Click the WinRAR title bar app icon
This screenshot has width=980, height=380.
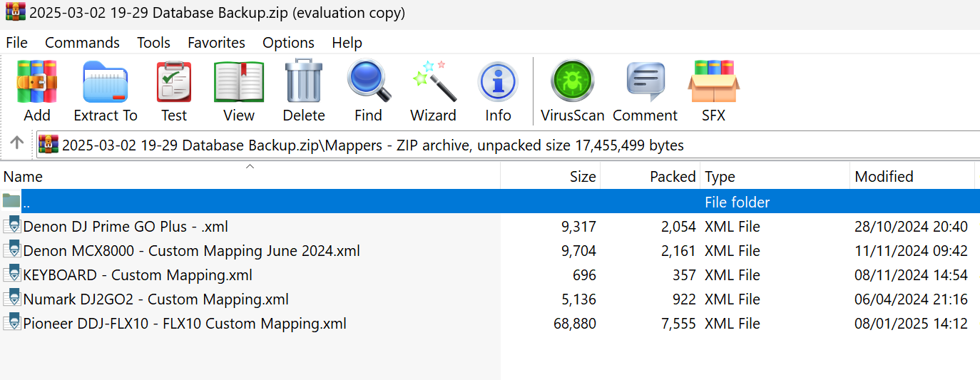(14, 12)
